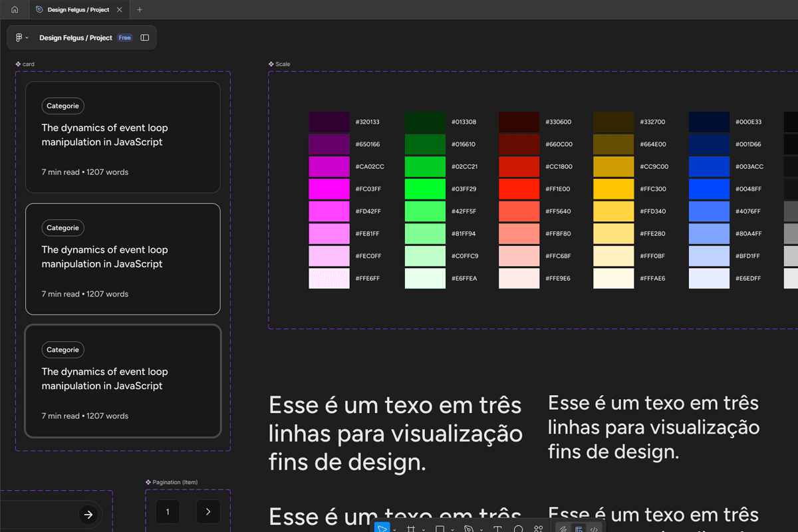Select the Rectangle shape tool
The height and width of the screenshot is (532, 798).
[x=440, y=529]
